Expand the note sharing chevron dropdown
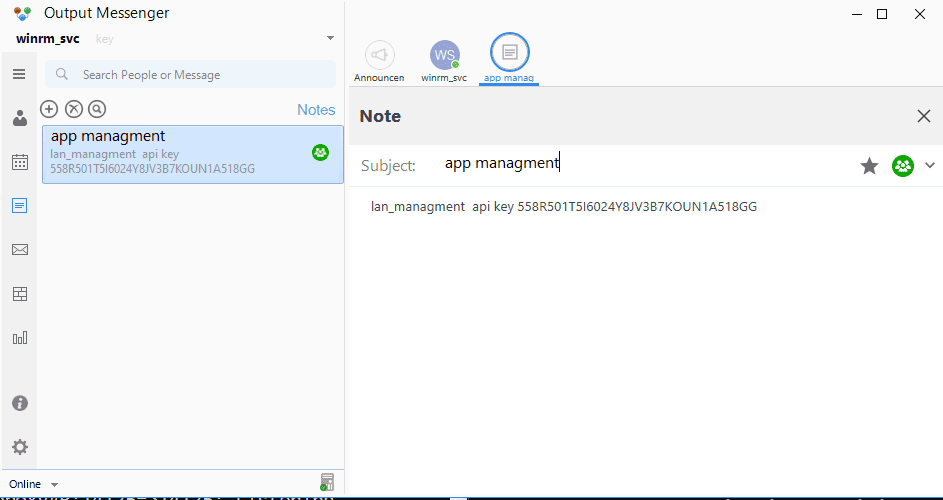The height and width of the screenshot is (500, 943). 930,166
